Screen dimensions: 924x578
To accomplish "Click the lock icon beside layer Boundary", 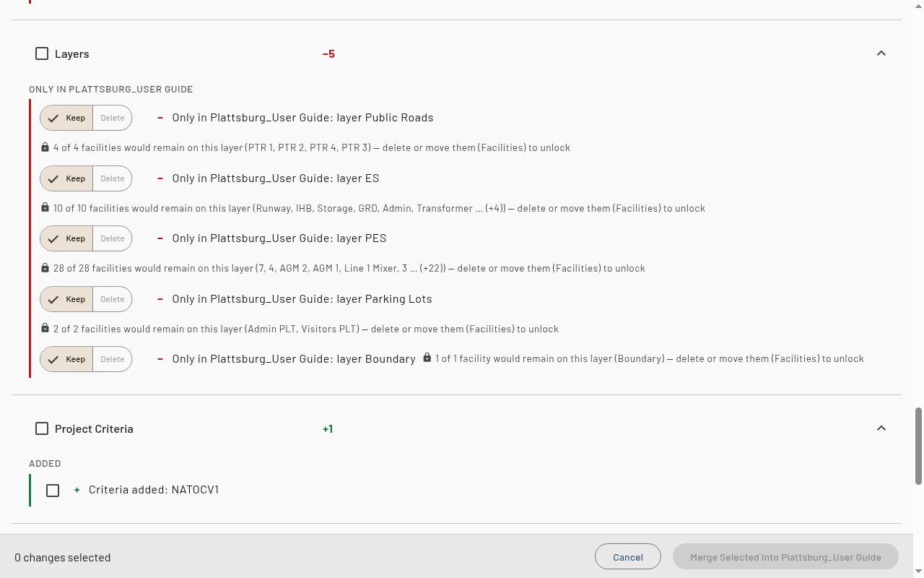I will point(427,358).
